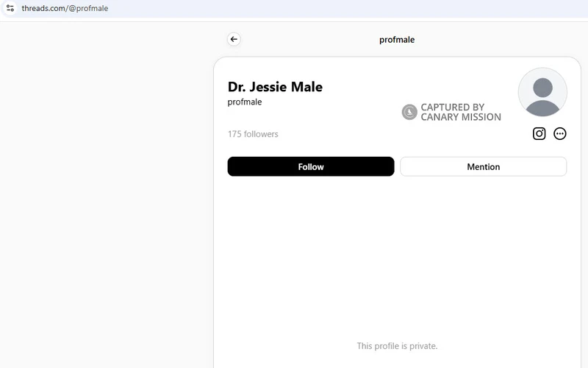This screenshot has width=588, height=368.
Task: Click the site settings icon in address bar
Action: tap(10, 8)
